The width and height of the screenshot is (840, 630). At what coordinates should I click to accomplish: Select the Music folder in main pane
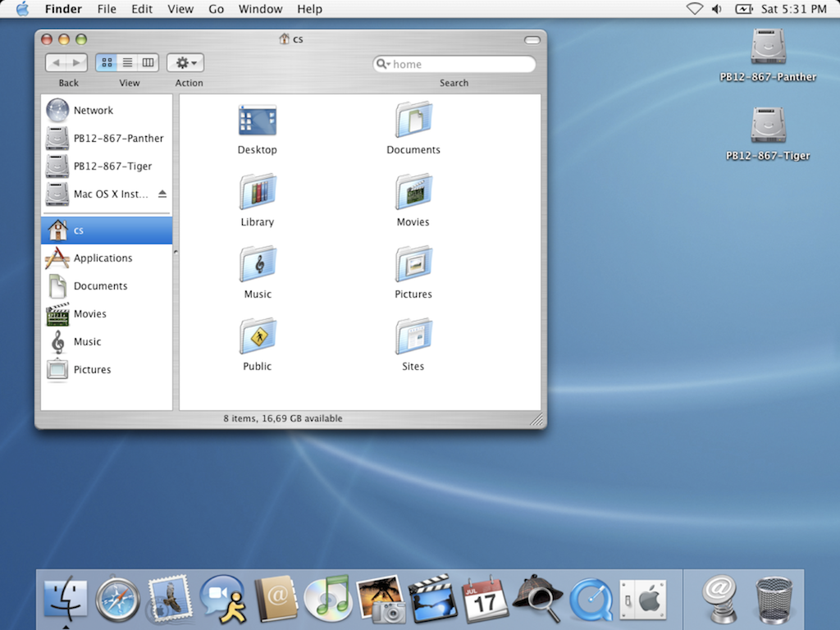click(257, 264)
